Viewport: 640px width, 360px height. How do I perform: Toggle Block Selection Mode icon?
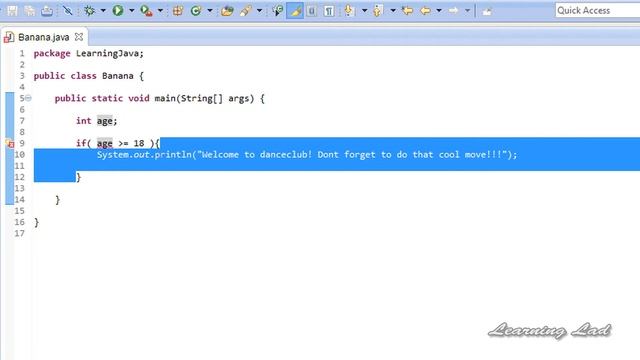pos(312,11)
